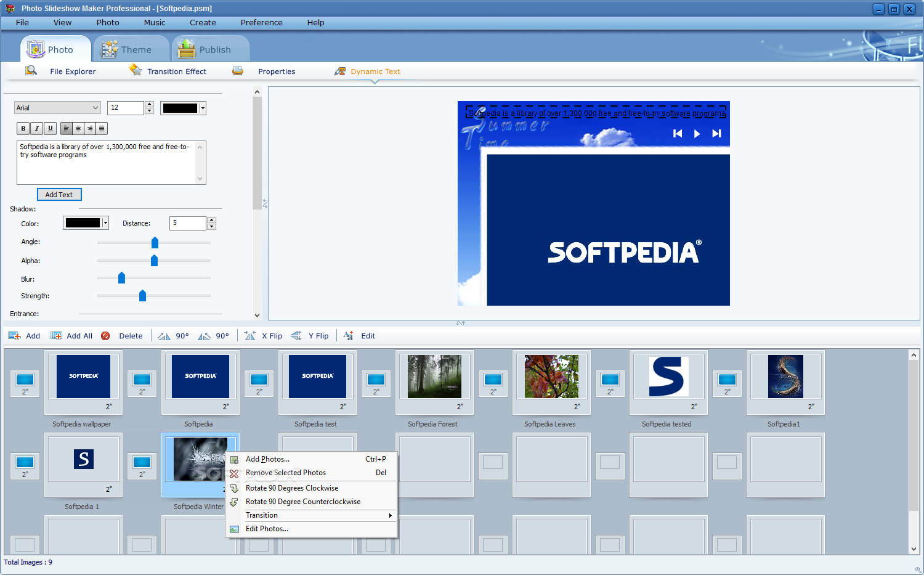The height and width of the screenshot is (575, 924).
Task: Open the Preference menu
Action: pyautogui.click(x=261, y=22)
